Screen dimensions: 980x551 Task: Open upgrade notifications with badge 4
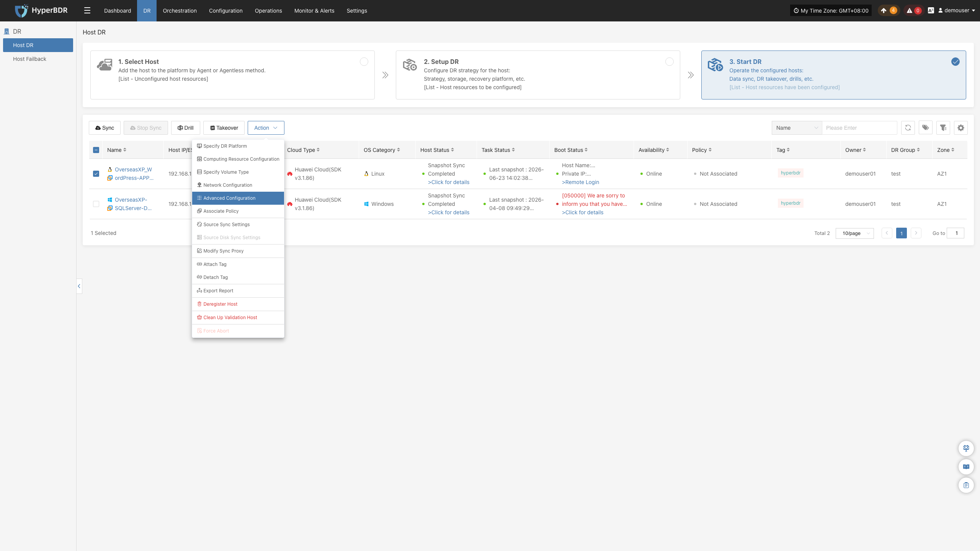(x=888, y=11)
